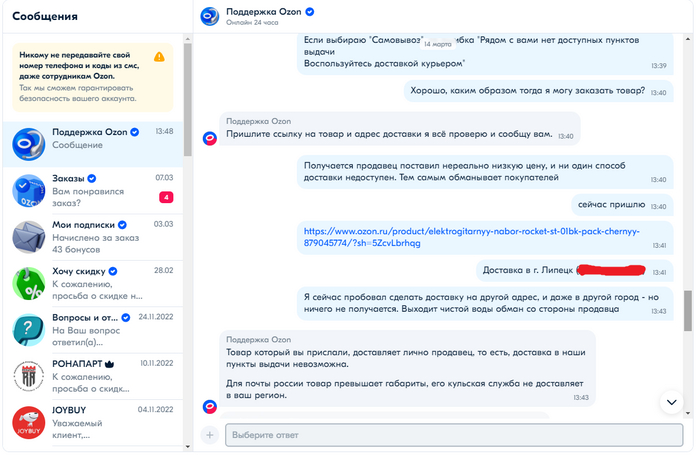The image size is (700, 455).
Task: Select the 'Хочу скидку' conversation title
Action: [x=79, y=271]
